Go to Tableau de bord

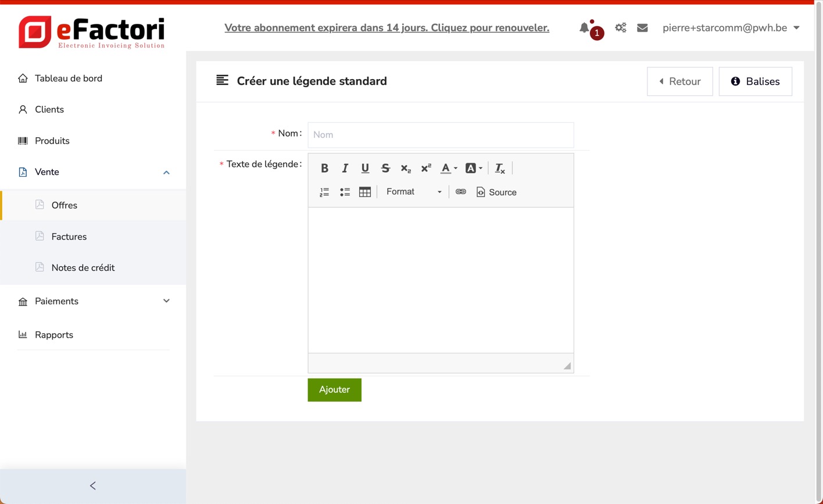69,78
